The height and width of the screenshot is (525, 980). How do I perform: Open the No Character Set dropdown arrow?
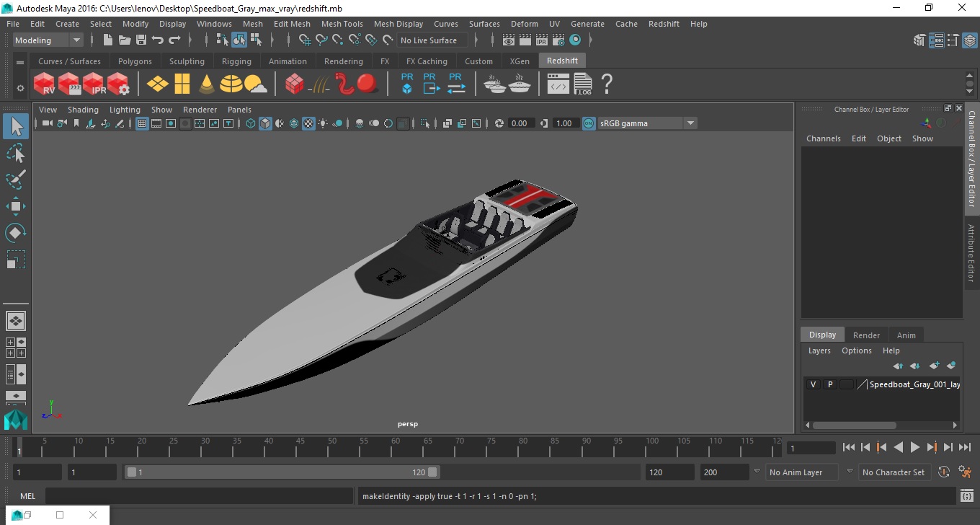(850, 472)
